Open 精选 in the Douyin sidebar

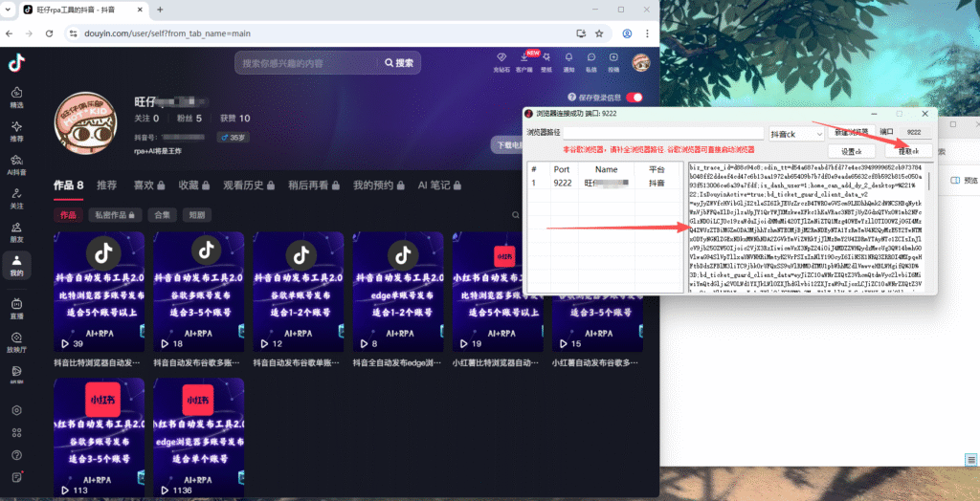coord(16,97)
